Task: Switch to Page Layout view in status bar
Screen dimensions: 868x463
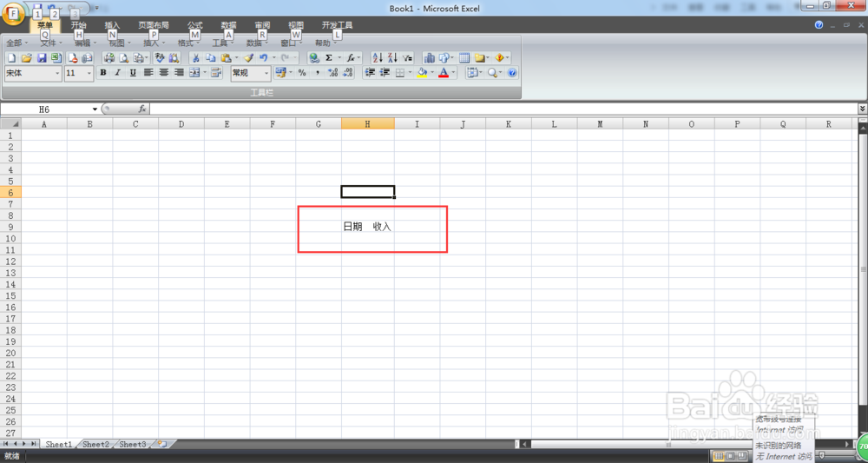Action: coord(730,456)
